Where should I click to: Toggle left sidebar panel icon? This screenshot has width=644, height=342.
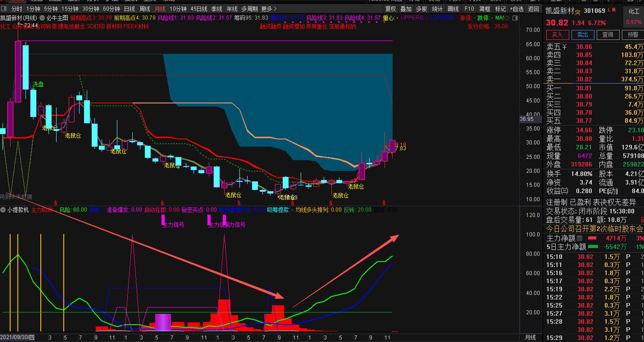[x=4, y=9]
